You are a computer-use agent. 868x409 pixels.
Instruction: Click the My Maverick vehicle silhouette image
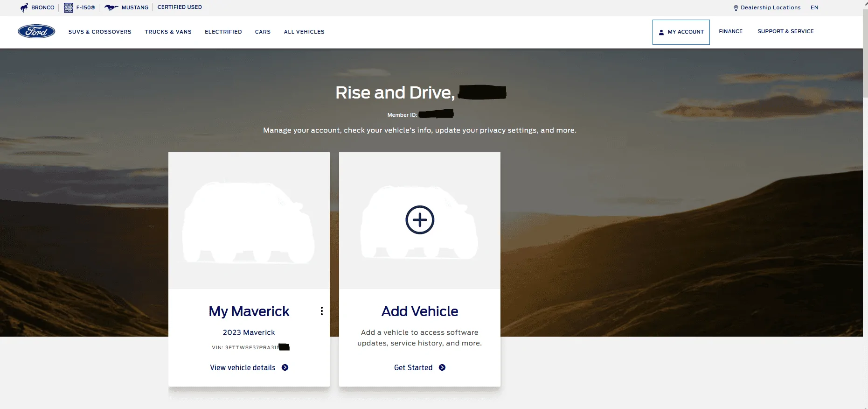click(249, 222)
